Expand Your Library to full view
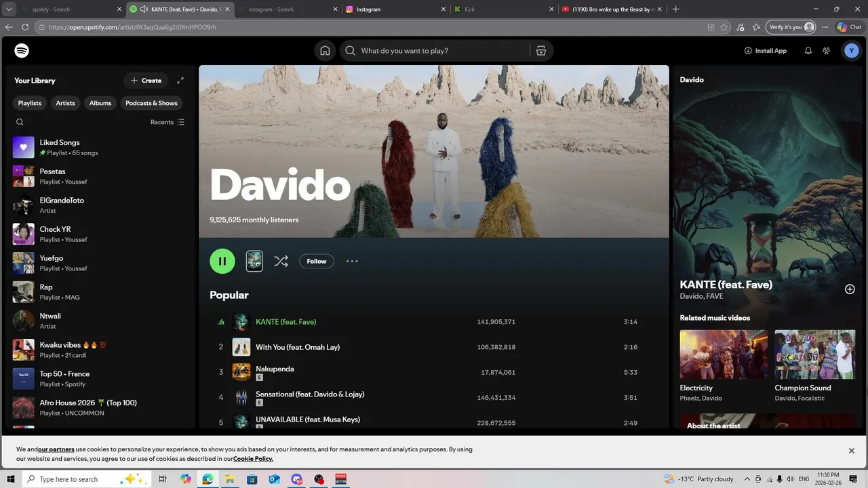Image resolution: width=868 pixels, height=488 pixels. click(180, 81)
